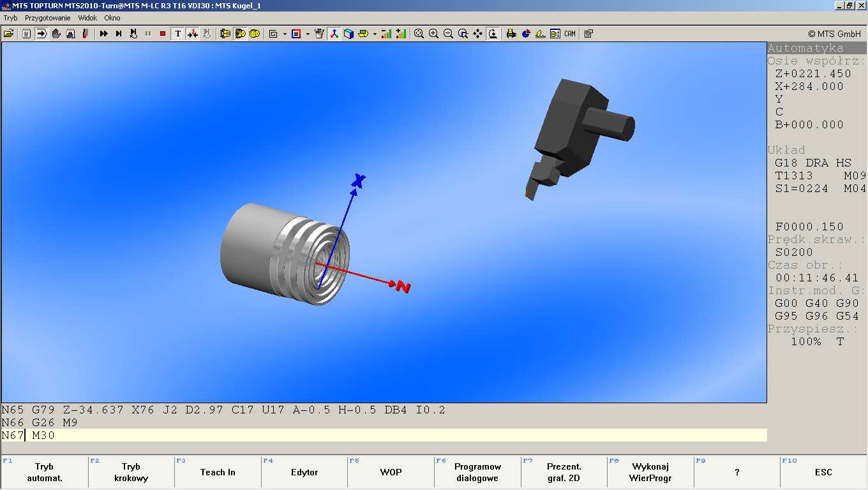The height and width of the screenshot is (490, 868).
Task: Expand the window layout dropdown arrow
Action: [285, 34]
